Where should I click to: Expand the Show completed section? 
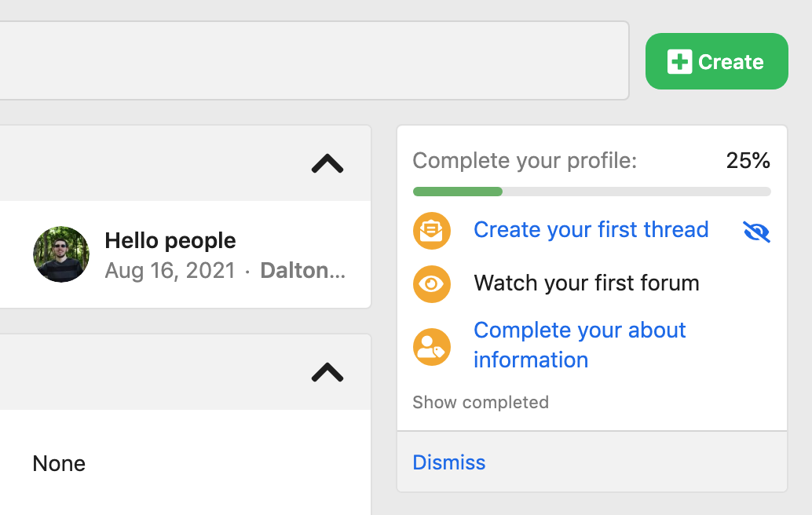pyautogui.click(x=480, y=402)
